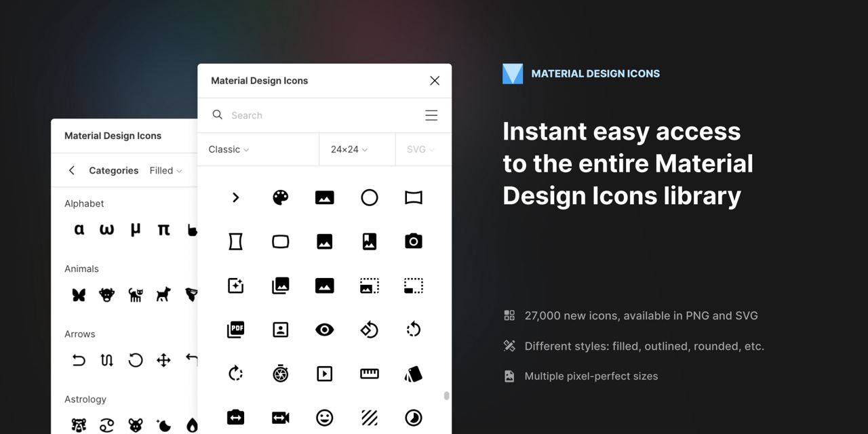Click the Categories label in back panel
Screen dimensions: 868x434
coord(114,170)
